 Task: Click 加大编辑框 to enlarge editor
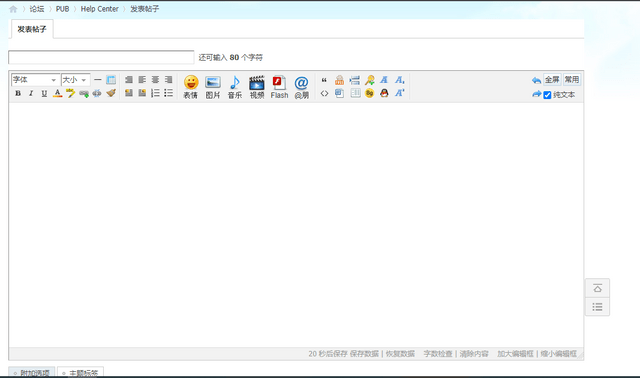[515, 354]
